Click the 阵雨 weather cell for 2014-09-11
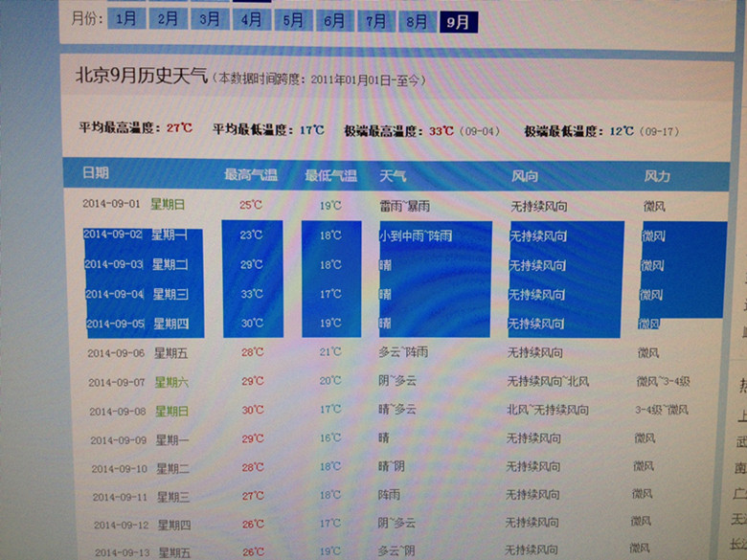 392,495
